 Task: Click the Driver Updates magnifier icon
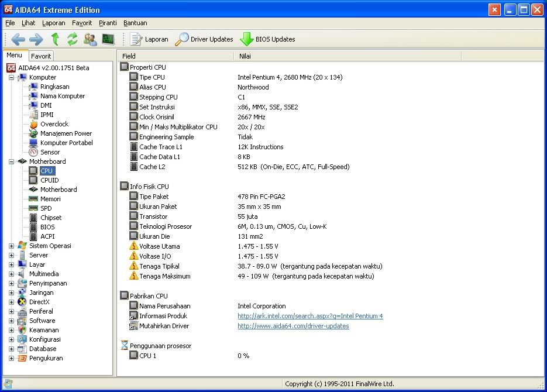(x=181, y=39)
